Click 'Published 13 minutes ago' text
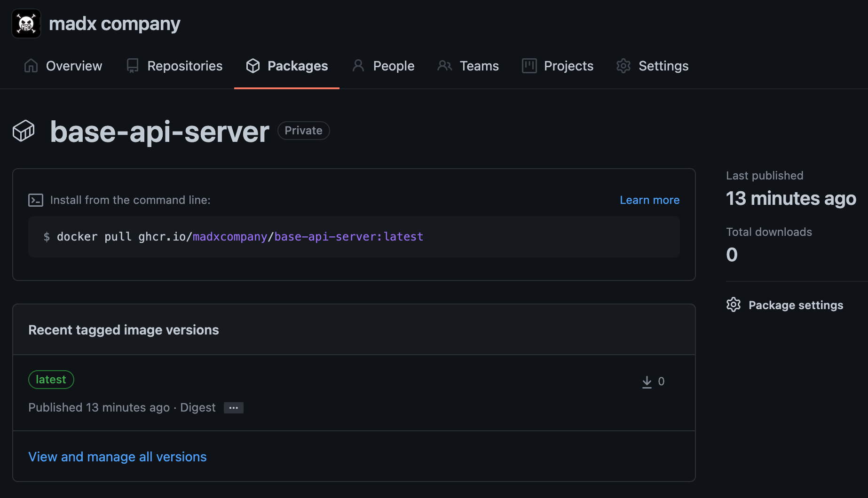868x498 pixels. 99,408
